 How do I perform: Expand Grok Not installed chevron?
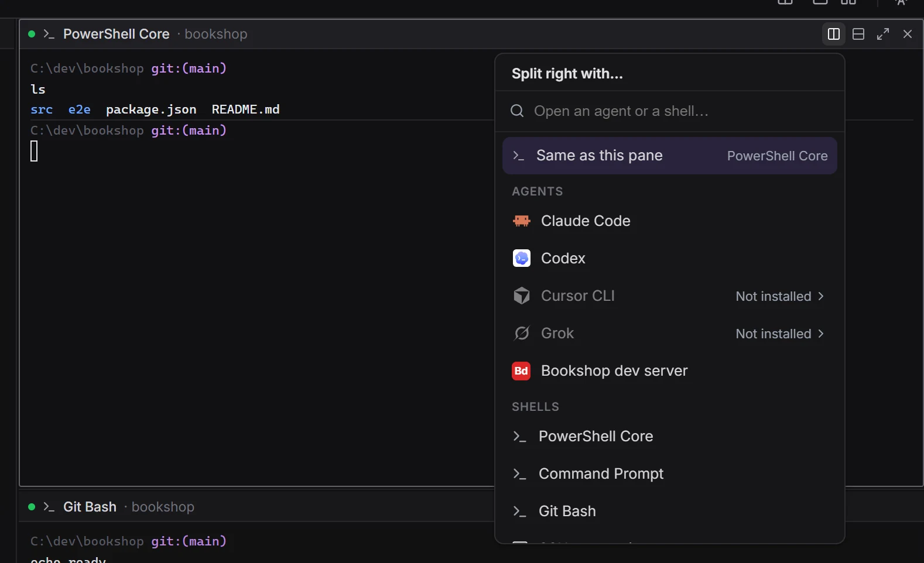(x=821, y=334)
